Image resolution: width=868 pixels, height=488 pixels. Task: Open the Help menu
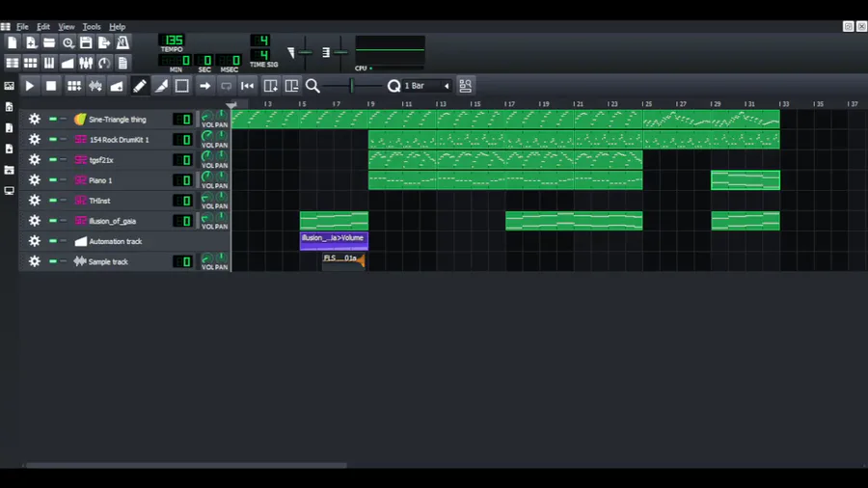pos(118,27)
